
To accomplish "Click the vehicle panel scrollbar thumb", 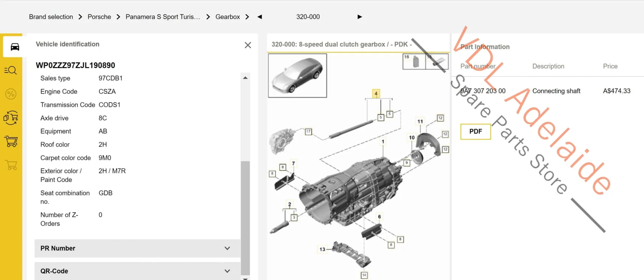I will (245, 218).
